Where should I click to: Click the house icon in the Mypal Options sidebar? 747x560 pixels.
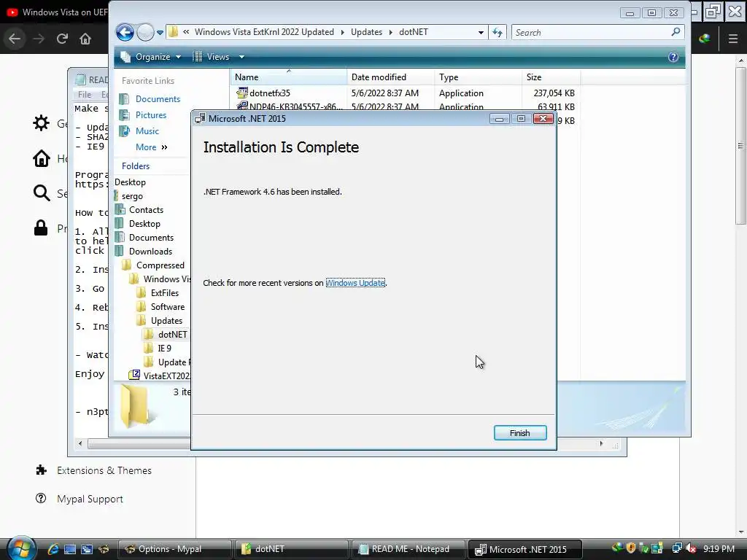41,158
